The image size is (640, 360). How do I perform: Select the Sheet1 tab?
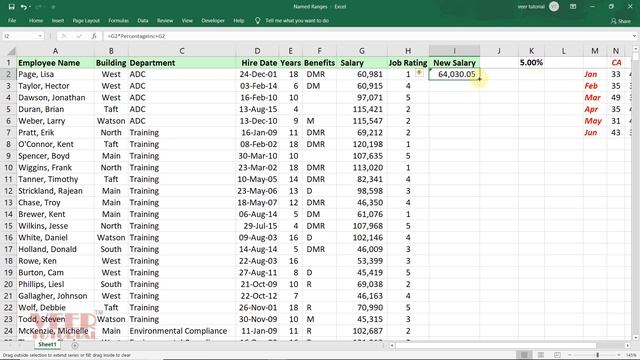tap(47, 344)
